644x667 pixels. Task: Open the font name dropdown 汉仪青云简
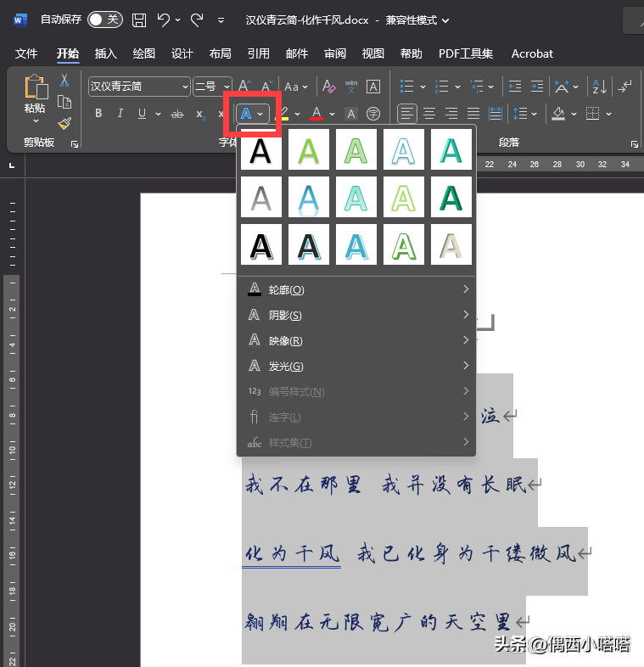click(x=139, y=87)
